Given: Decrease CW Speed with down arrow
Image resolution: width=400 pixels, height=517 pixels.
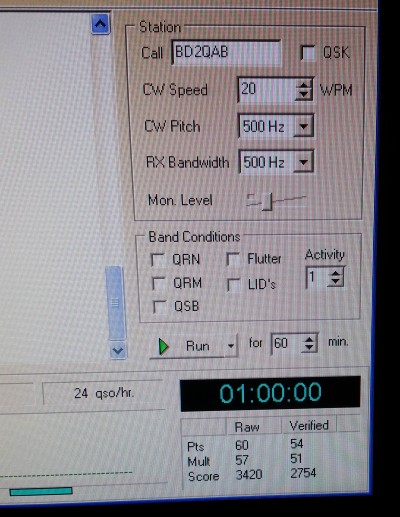Looking at the screenshot, I should point(303,94).
